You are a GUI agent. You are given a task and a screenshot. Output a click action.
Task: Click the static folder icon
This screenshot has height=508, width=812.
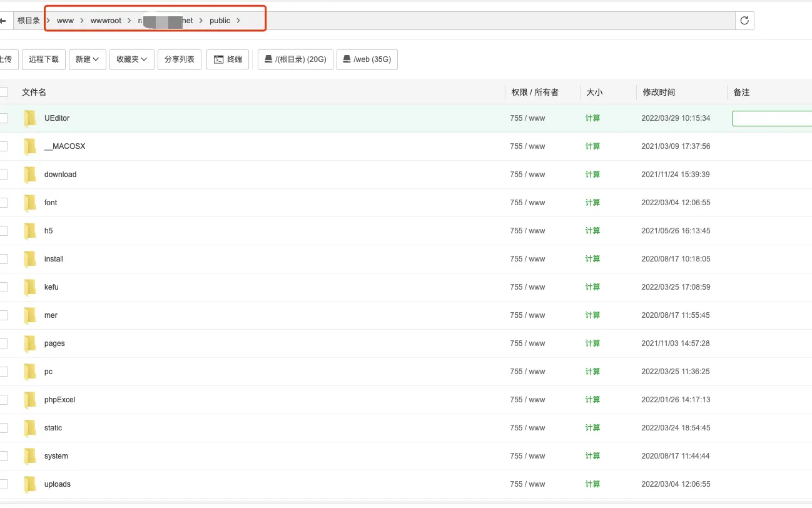[30, 428]
